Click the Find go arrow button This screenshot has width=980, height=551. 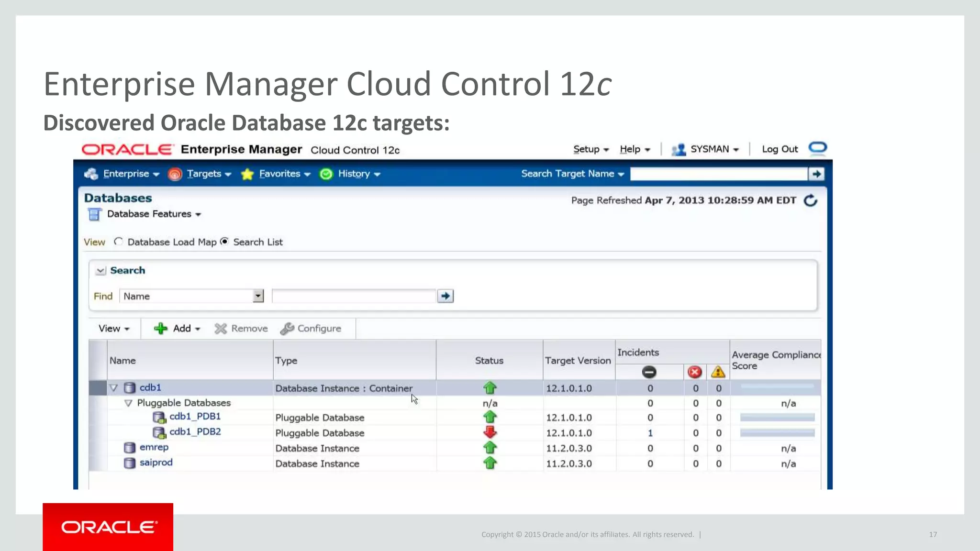(x=445, y=296)
